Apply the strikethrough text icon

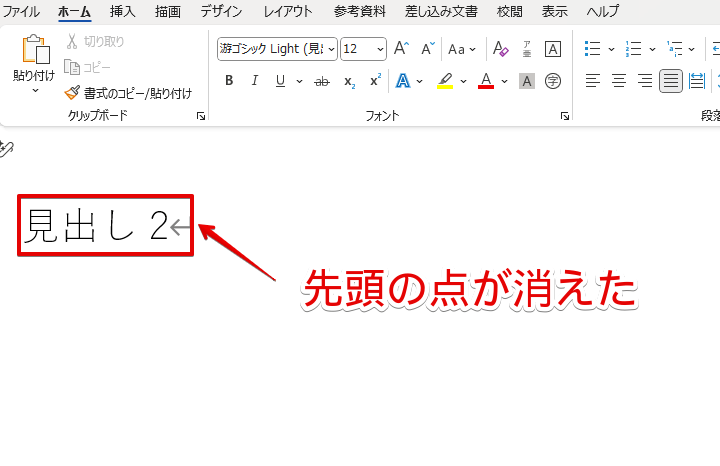click(321, 81)
